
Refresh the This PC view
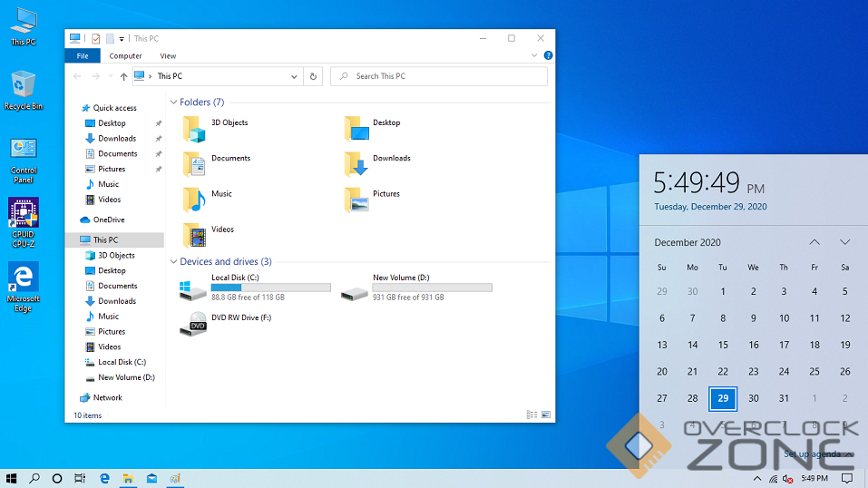tap(313, 77)
